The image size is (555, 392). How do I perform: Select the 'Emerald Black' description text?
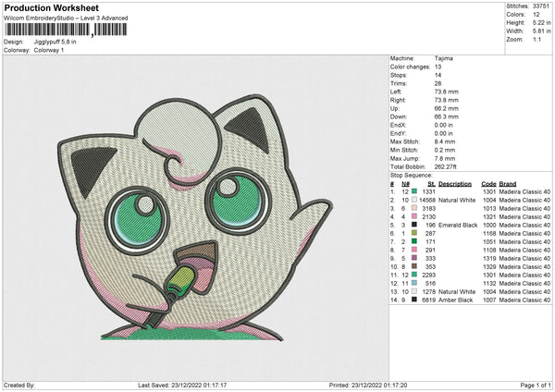pos(458,225)
